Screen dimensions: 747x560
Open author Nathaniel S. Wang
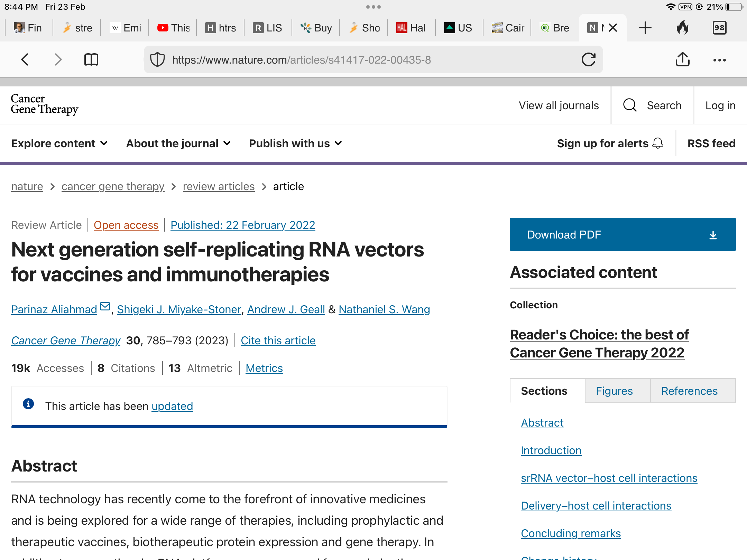(x=384, y=309)
